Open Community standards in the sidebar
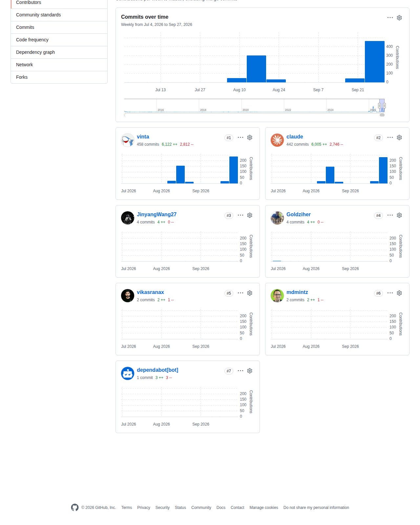 pos(59,15)
